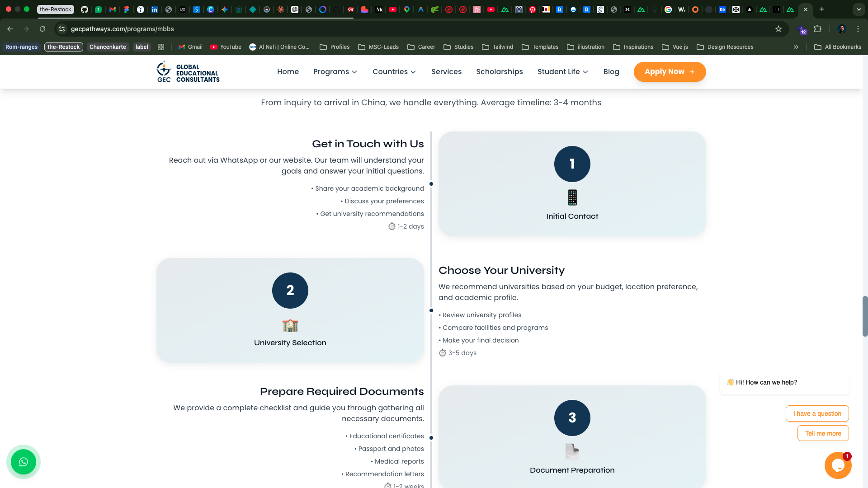Open the Services navigation item
The width and height of the screenshot is (868, 488).
446,72
